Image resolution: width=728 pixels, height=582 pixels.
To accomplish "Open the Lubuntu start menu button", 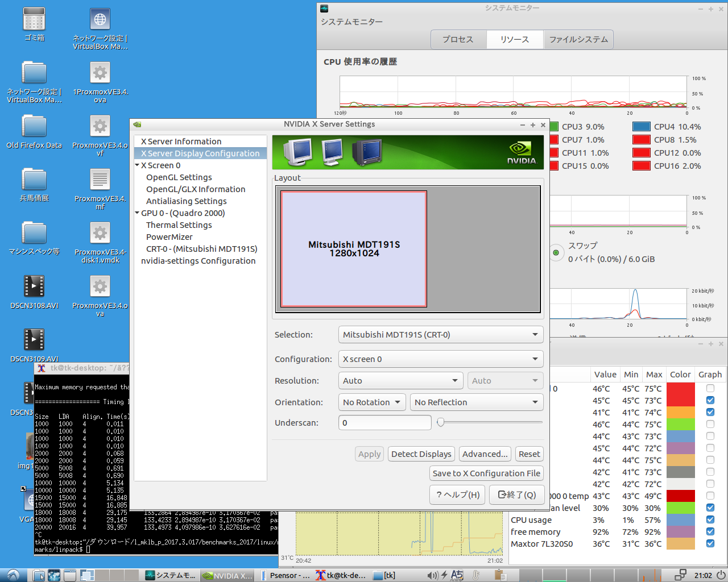I will [13, 575].
